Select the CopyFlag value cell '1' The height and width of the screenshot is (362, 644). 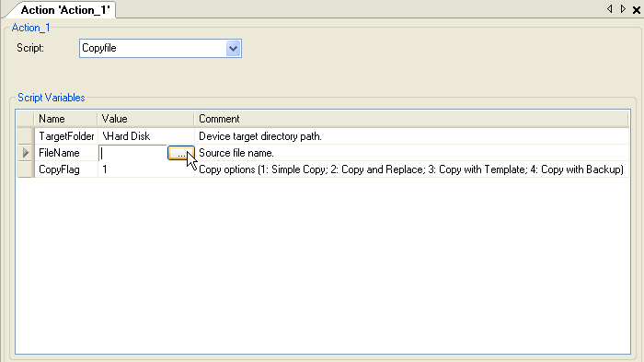pyautogui.click(x=145, y=169)
